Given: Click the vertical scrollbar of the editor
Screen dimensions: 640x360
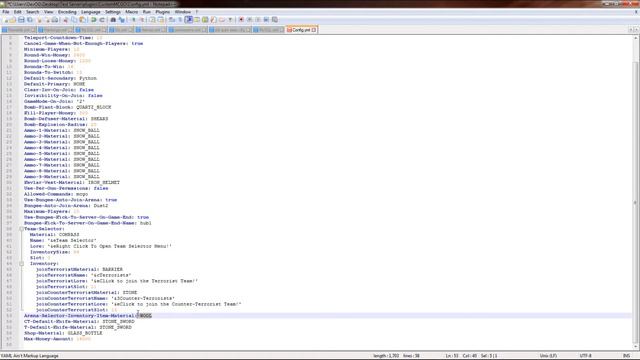Looking at the screenshot, I should [x=635, y=192].
